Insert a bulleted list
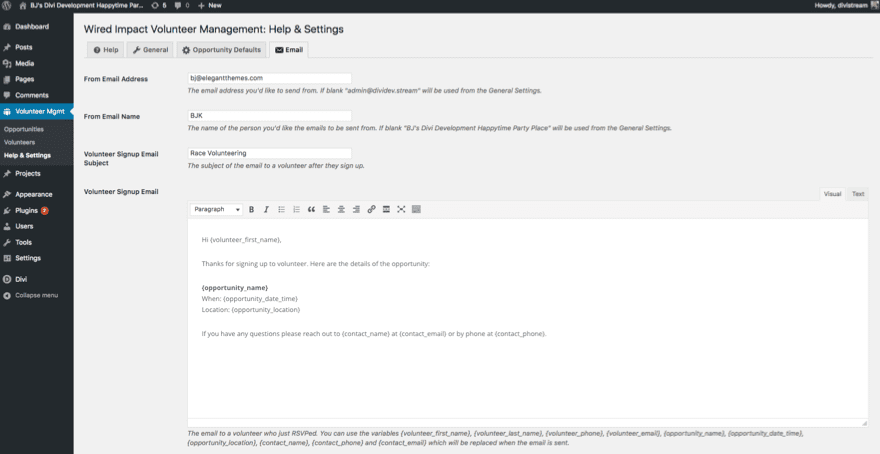The image size is (880, 454). (x=282, y=209)
